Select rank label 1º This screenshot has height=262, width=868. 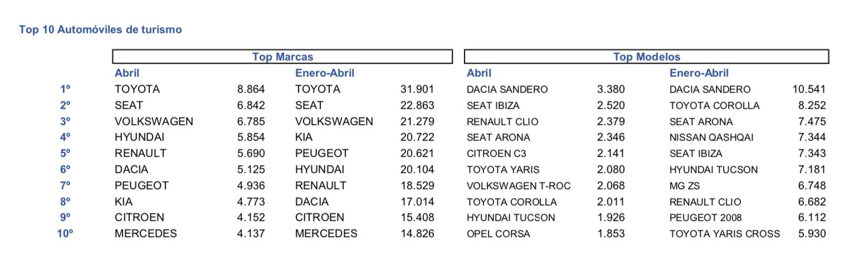pos(65,89)
